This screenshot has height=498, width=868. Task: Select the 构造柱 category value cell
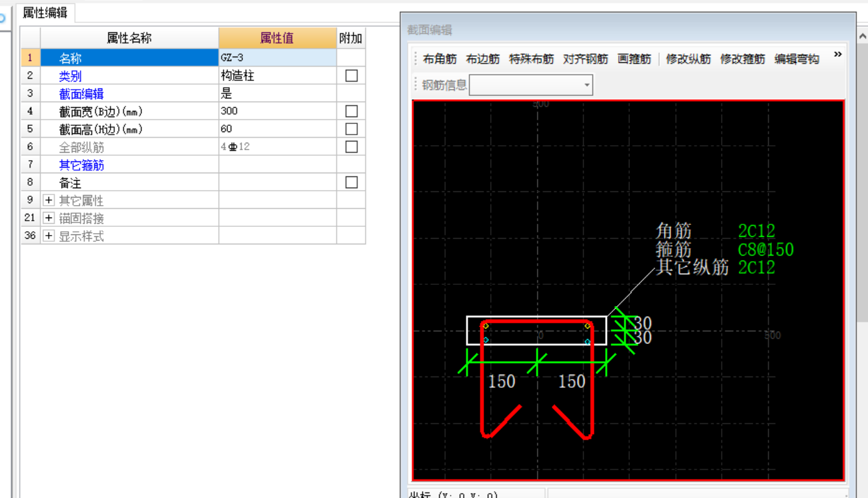[277, 76]
